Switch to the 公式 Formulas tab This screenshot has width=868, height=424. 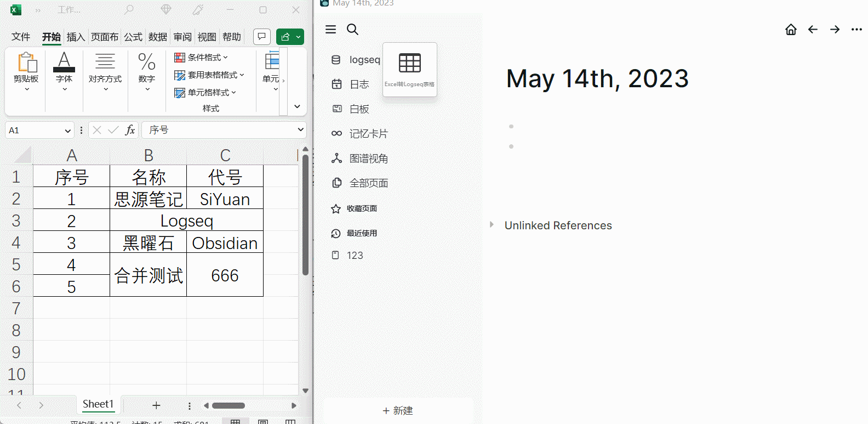coord(133,37)
